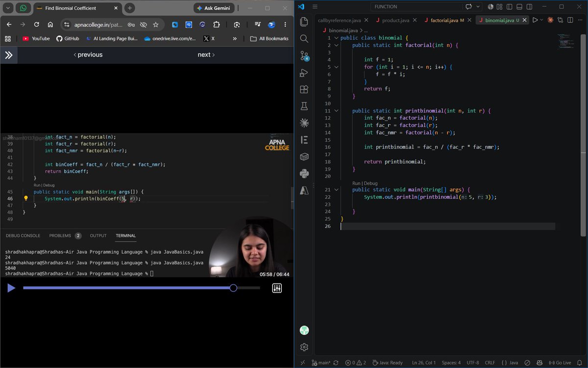Viewport: 588px width, 368px height.
Task: Reload the Chrome page
Action: [x=36, y=25]
